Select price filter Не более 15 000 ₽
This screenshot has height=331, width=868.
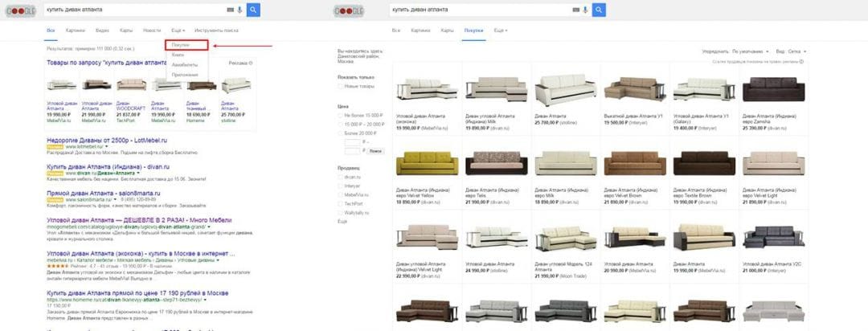341,115
